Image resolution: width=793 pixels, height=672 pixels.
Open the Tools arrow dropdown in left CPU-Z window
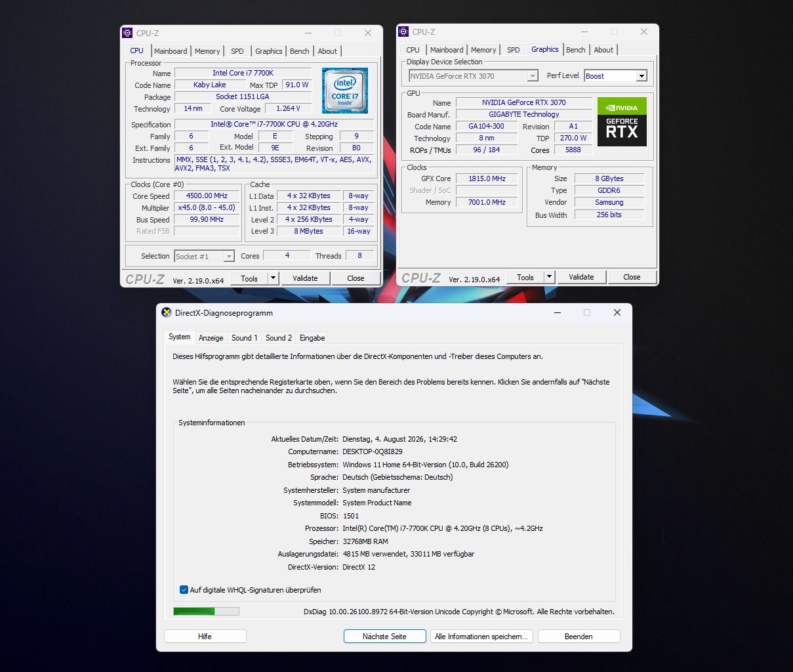tap(273, 278)
